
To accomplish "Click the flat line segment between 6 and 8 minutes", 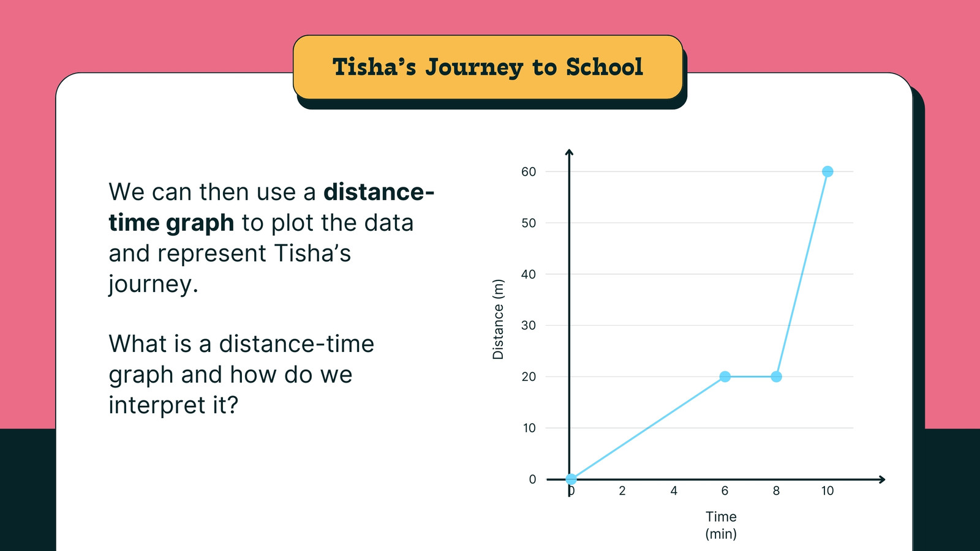I will [750, 377].
